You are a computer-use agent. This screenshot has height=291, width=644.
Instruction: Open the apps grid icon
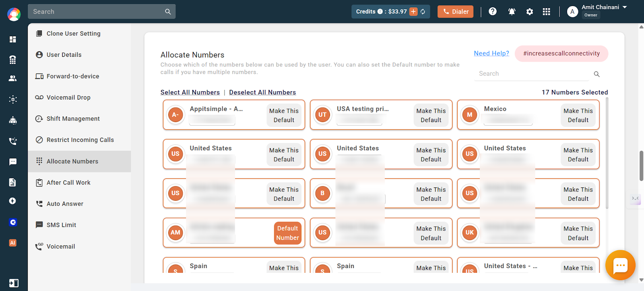546,12
